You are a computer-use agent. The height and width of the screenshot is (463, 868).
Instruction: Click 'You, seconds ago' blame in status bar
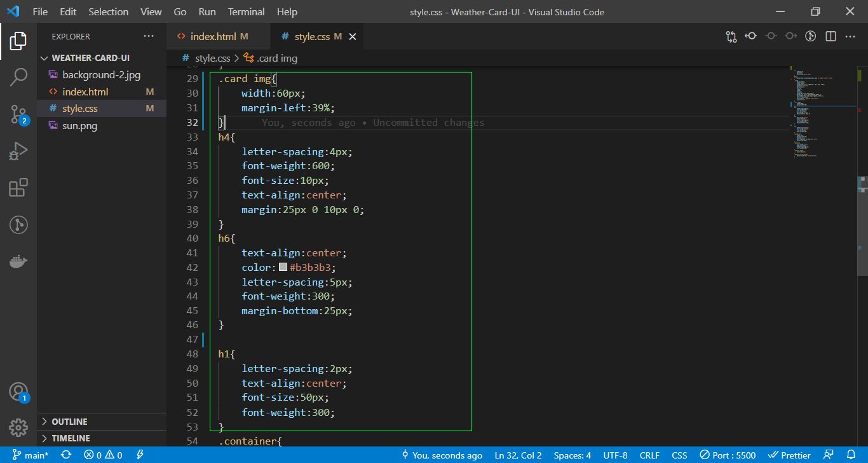442,455
